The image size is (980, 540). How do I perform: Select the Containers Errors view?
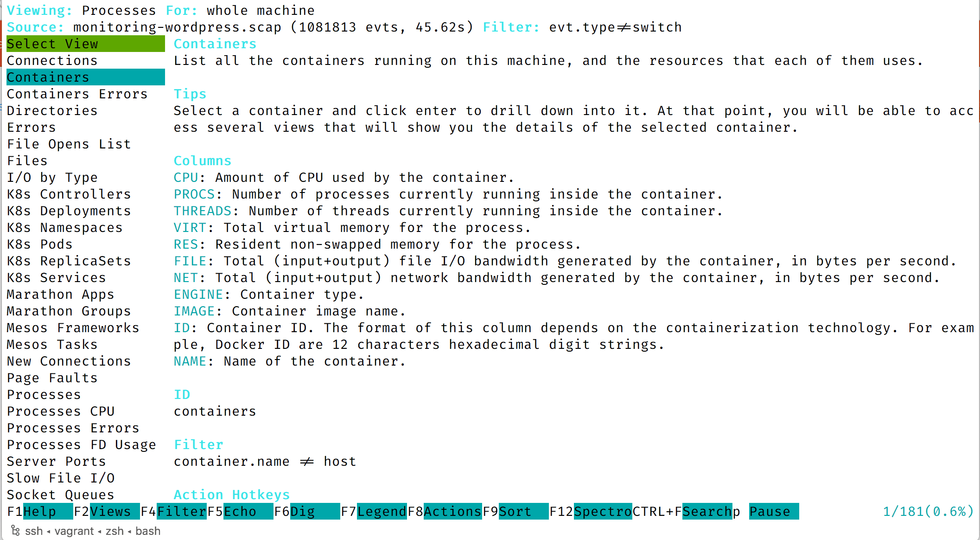point(77,94)
